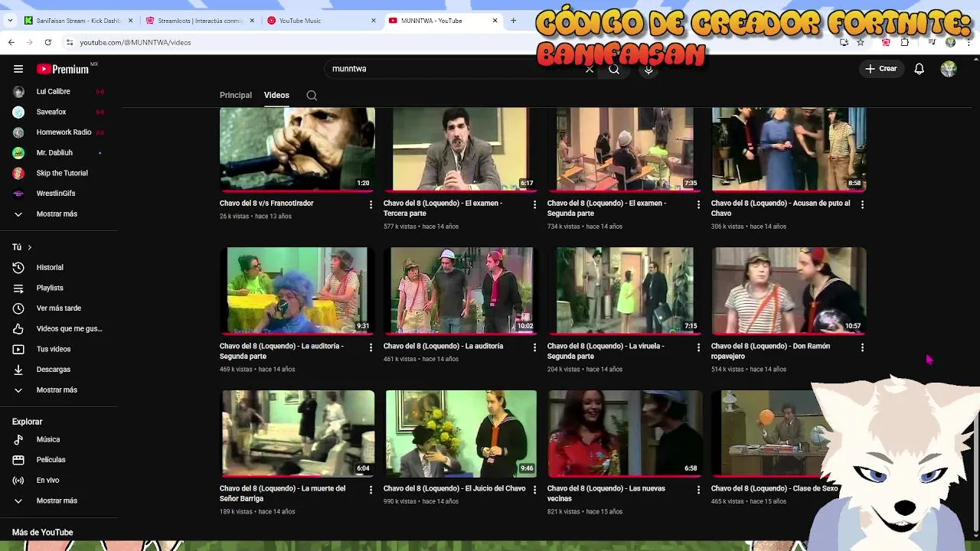Viewport: 980px width, 551px height.
Task: Open options for El examen - Tercera parte
Action: point(534,204)
